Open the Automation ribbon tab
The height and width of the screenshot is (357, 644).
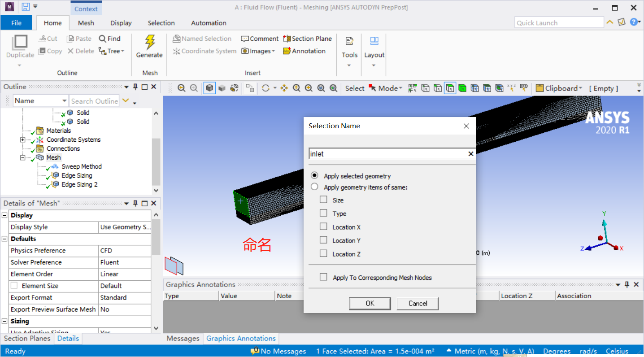tap(209, 23)
